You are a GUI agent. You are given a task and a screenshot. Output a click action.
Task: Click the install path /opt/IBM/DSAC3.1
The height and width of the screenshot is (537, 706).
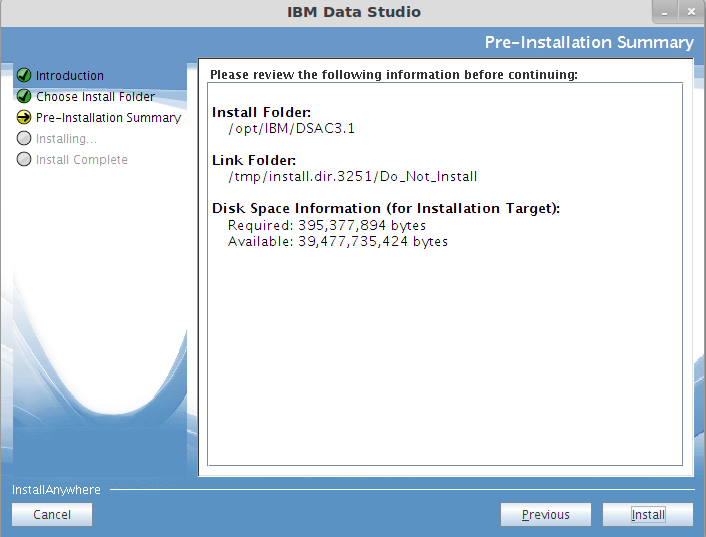point(291,129)
